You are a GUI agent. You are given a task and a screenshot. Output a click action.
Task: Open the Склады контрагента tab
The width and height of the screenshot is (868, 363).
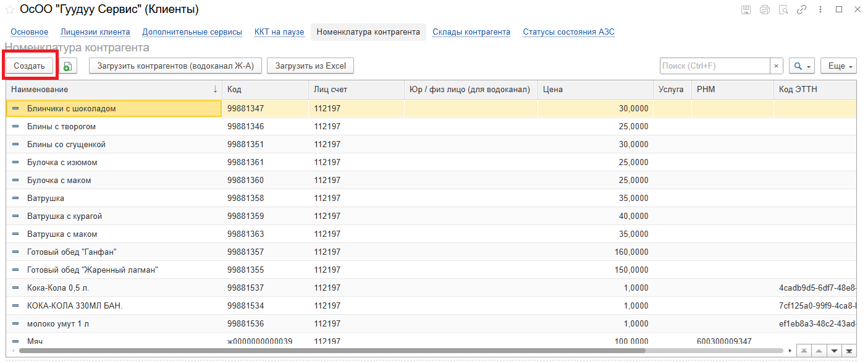pyautogui.click(x=471, y=32)
